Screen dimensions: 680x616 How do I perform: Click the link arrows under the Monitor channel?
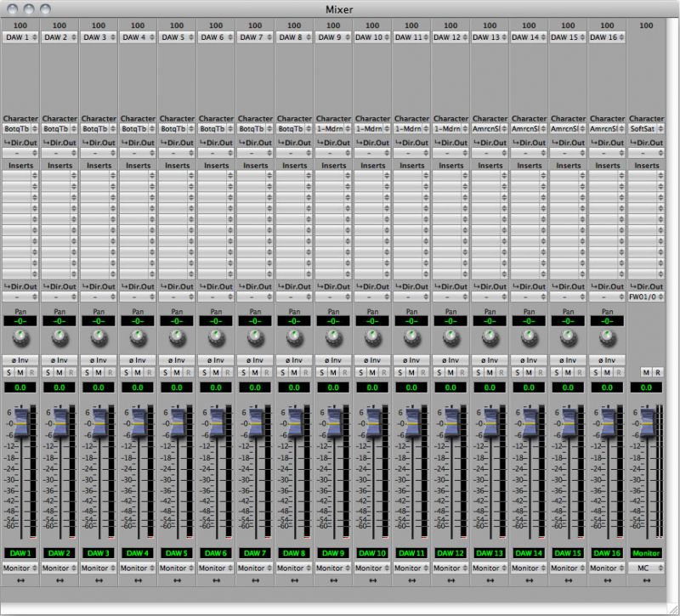tap(646, 580)
